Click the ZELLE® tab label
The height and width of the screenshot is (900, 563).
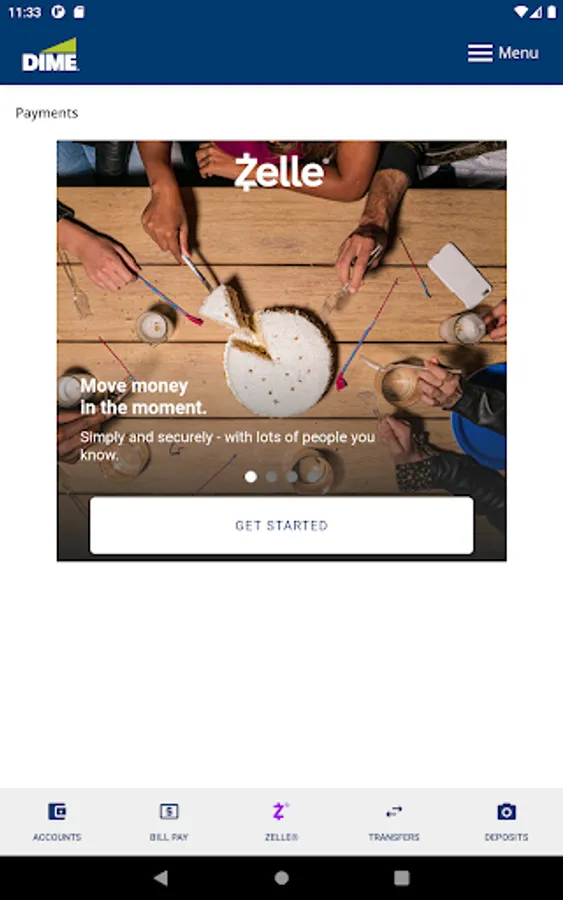point(281,837)
